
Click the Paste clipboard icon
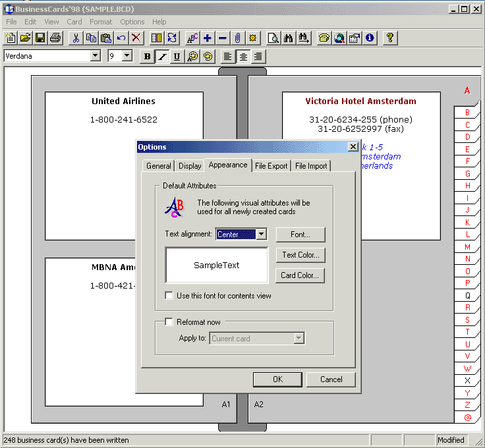click(x=106, y=38)
